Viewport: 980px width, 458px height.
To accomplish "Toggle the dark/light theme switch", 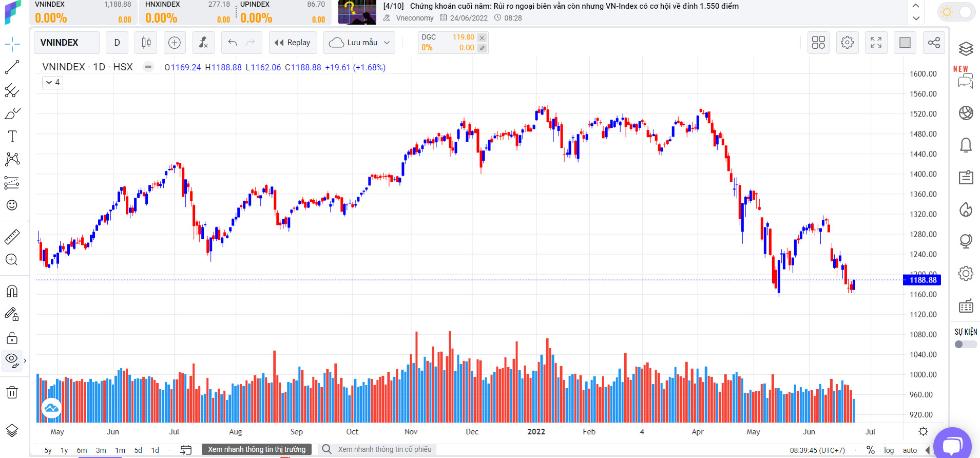I will pos(956,12).
